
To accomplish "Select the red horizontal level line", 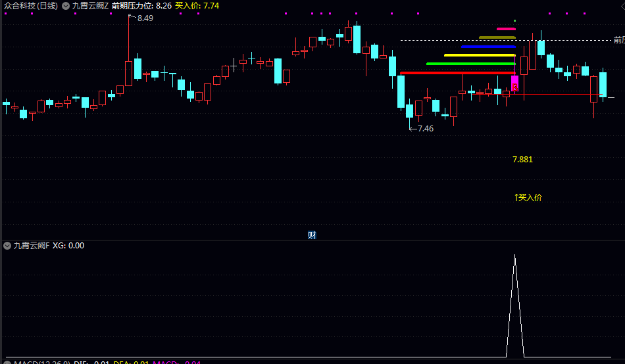I will [458, 73].
